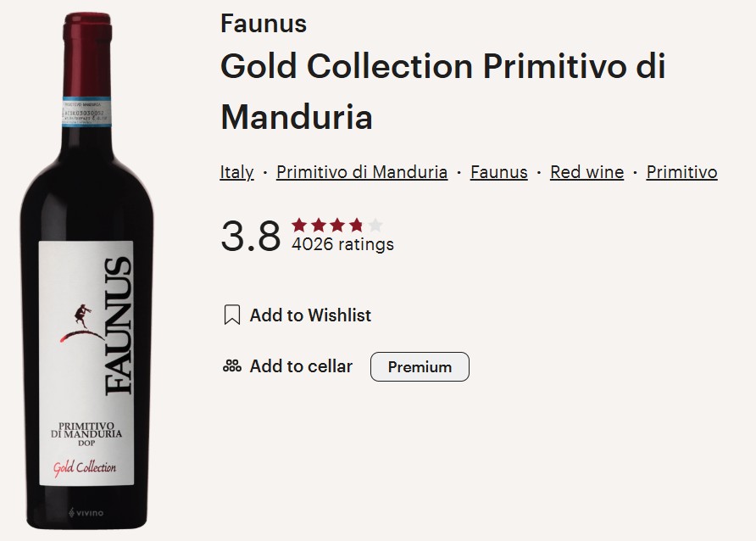756x541 pixels.
Task: Click the fifth grey rating star
Action: click(375, 225)
